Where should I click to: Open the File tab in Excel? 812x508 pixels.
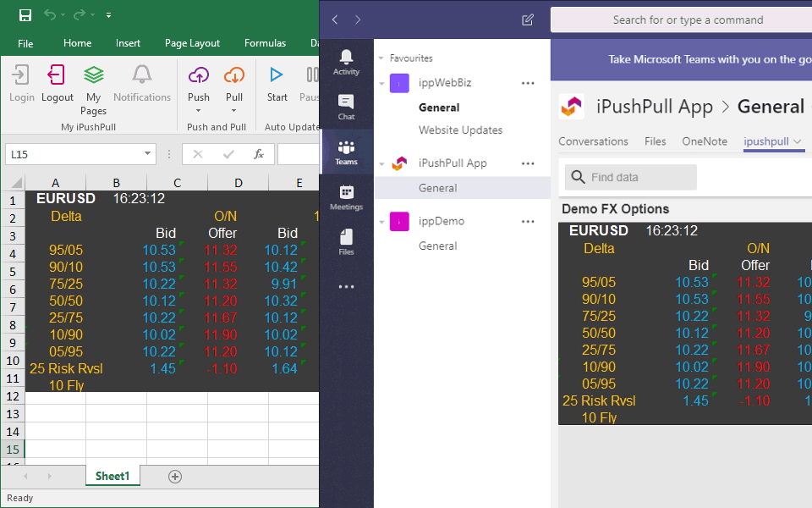[x=25, y=43]
